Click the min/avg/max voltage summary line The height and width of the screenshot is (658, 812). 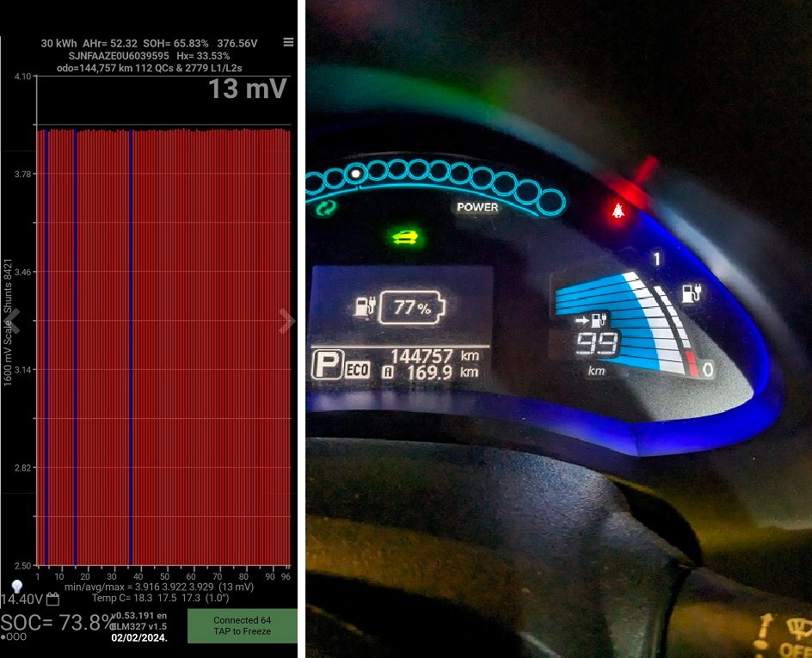point(170,587)
